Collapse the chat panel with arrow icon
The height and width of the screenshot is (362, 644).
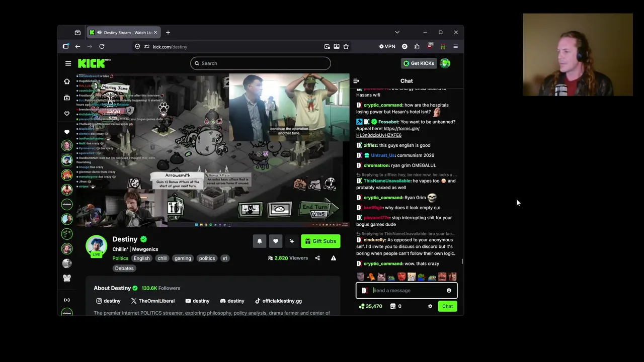coord(356,81)
